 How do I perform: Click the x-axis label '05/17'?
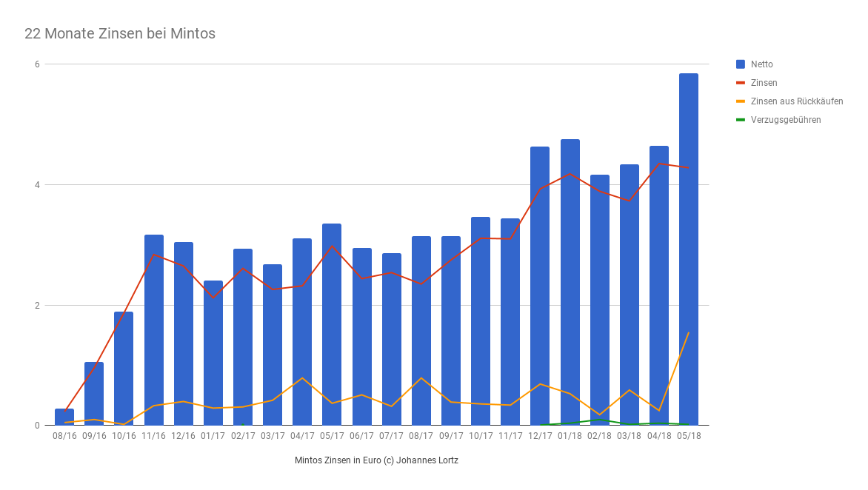tap(332, 436)
